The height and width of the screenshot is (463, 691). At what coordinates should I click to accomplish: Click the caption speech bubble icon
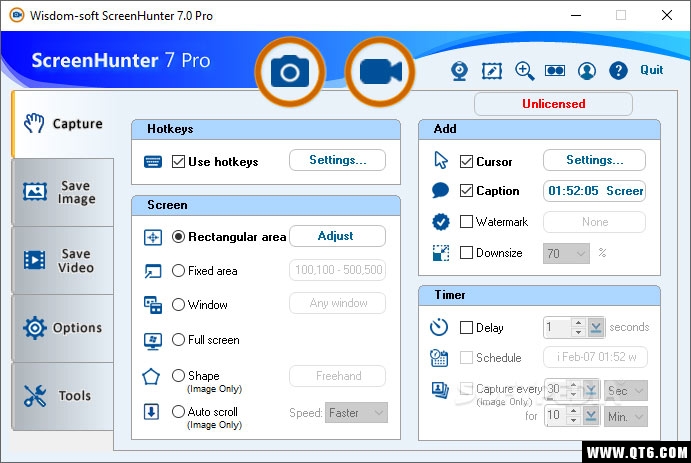pyautogui.click(x=440, y=190)
